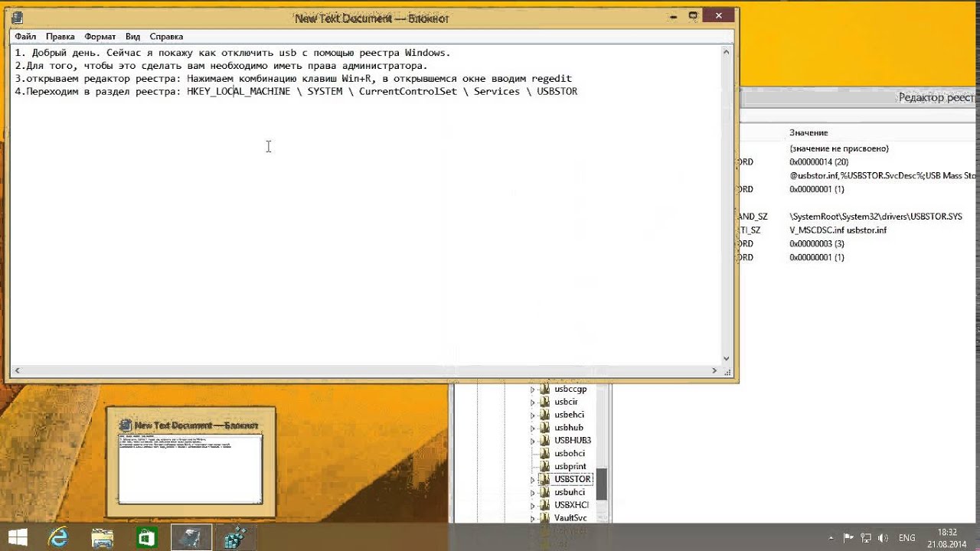This screenshot has width=980, height=551.
Task: Select the 0x00000003 (3) value
Action: [816, 244]
